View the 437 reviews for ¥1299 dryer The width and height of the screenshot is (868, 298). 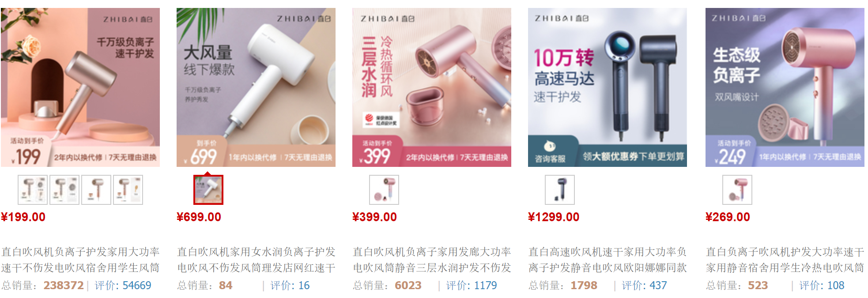(x=645, y=286)
